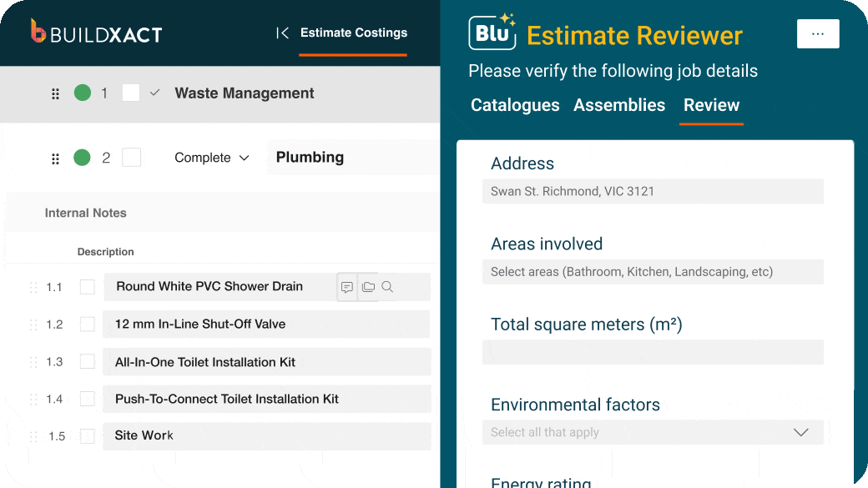
Task: Select the magnifying glass search icon
Action: point(386,286)
